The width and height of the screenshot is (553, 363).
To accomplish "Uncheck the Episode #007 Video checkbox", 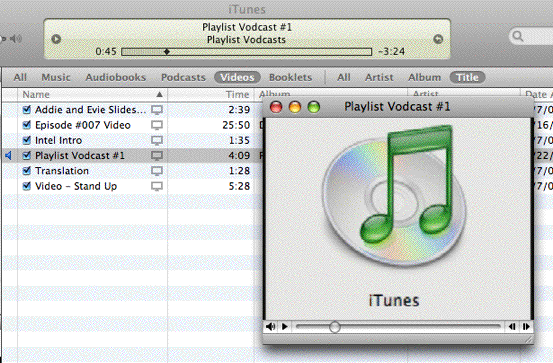I will pyautogui.click(x=26, y=125).
